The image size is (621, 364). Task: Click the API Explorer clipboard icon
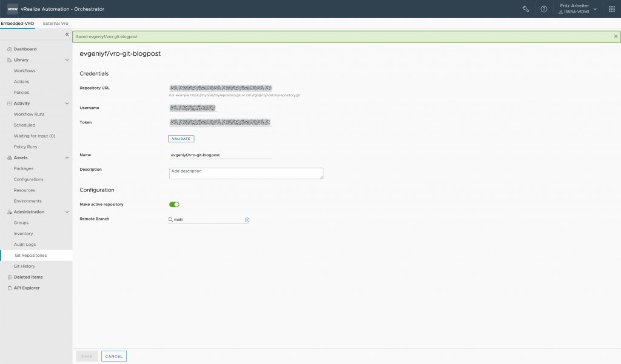coord(10,288)
